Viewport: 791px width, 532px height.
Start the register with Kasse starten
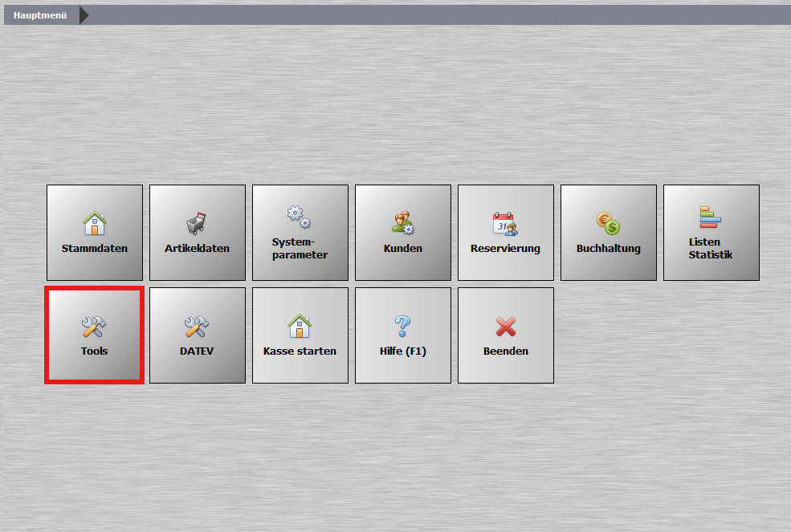coord(300,335)
